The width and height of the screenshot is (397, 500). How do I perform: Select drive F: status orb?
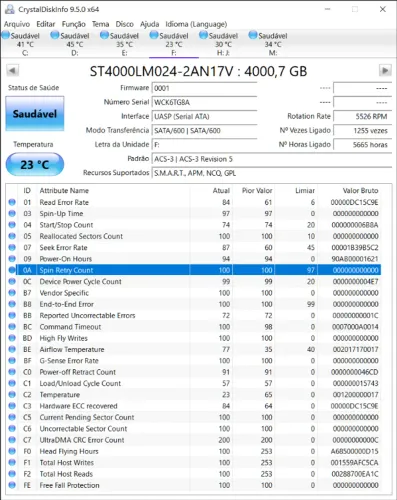[x=154, y=35]
